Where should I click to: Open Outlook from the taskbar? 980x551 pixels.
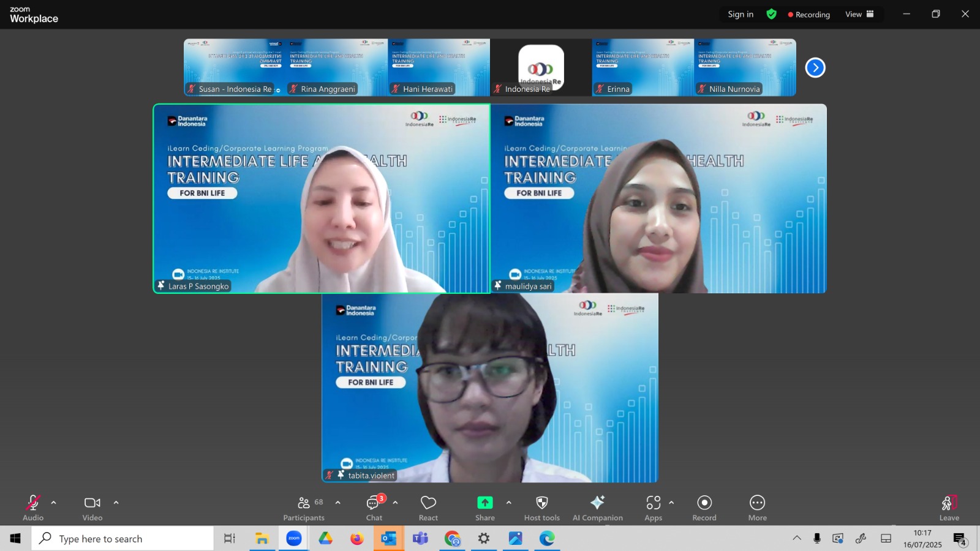pyautogui.click(x=389, y=539)
